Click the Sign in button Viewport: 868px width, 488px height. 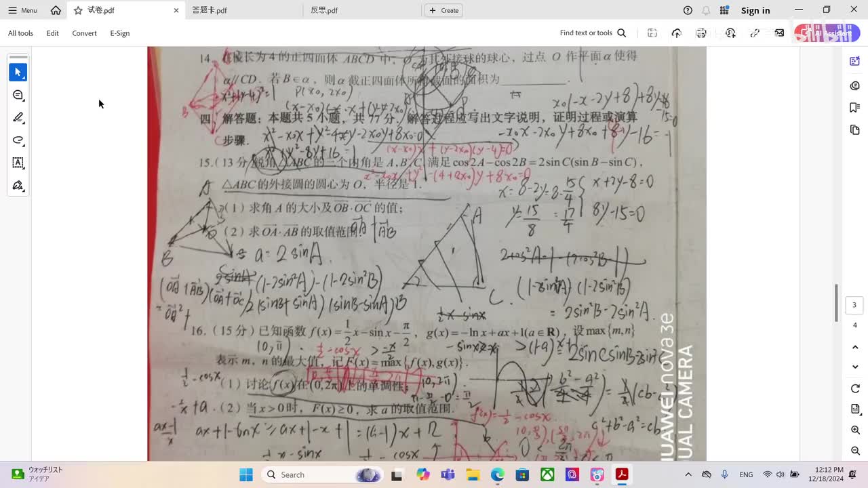tap(755, 10)
